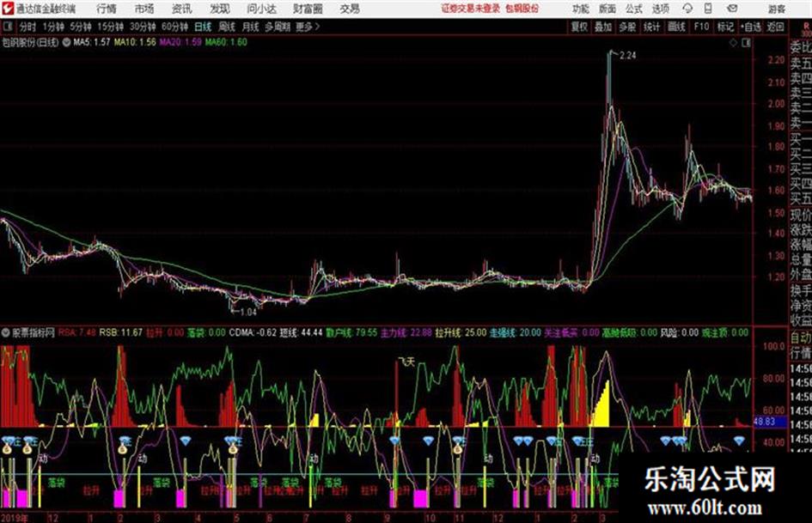Image resolution: width=812 pixels, height=523 pixels.
Task: Open the 版面 menu
Action: click(x=607, y=9)
